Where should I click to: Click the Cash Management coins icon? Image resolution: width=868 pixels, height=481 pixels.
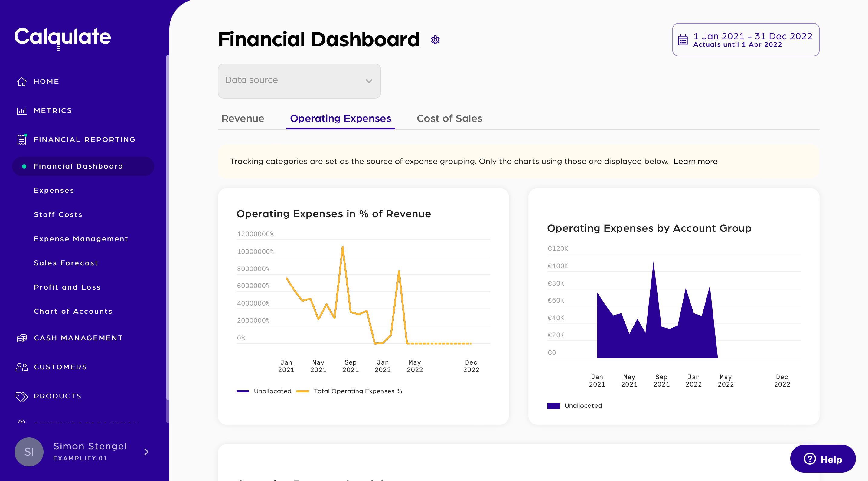pos(21,338)
